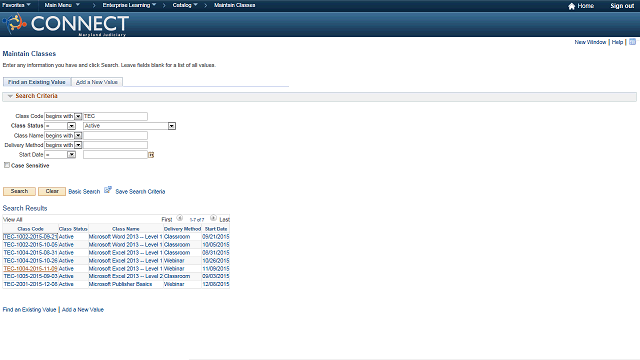Open class TEC-1002-2015-09-21
Screen dimensions: 640x360
[31, 237]
